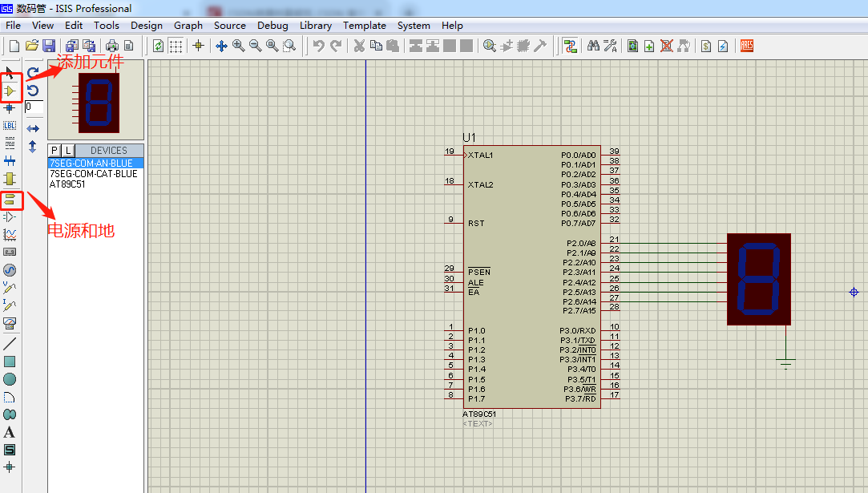Cut selection to clipboard

359,46
